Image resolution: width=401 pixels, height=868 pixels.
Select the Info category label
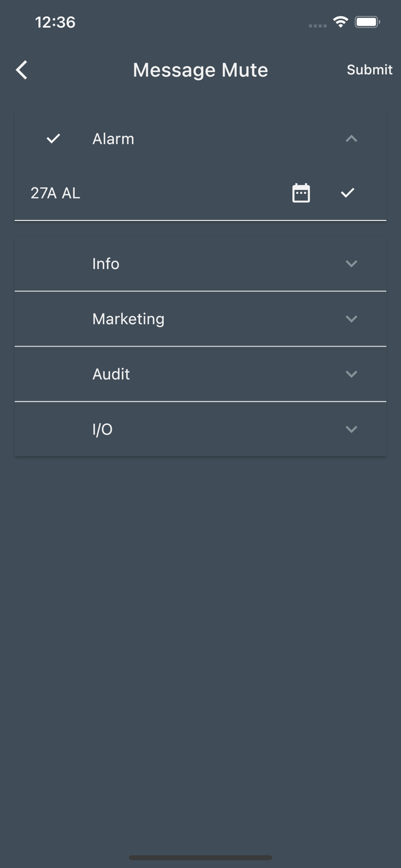tap(106, 264)
